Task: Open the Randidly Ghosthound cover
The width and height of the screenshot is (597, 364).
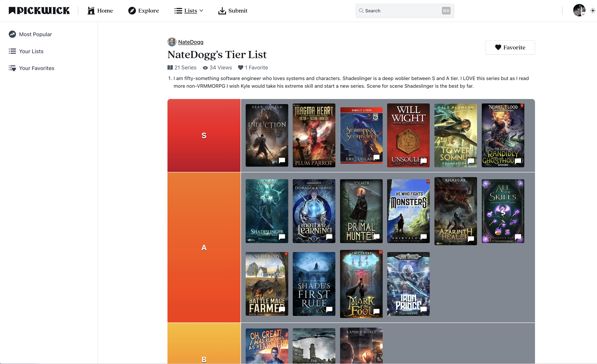Action: (x=503, y=135)
